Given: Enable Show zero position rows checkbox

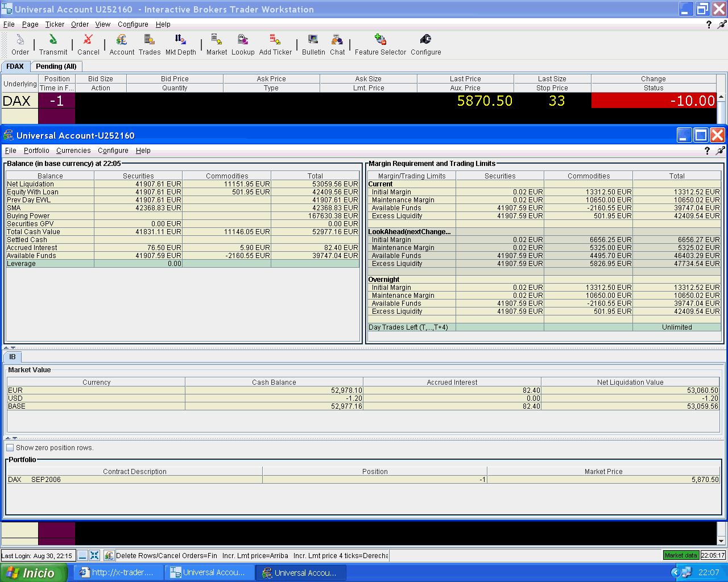Looking at the screenshot, I should pyautogui.click(x=10, y=448).
